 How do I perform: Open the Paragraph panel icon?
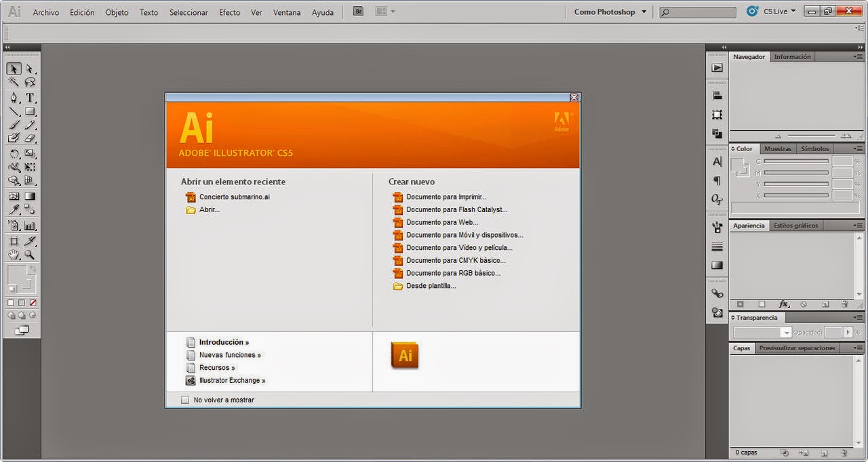[x=717, y=181]
